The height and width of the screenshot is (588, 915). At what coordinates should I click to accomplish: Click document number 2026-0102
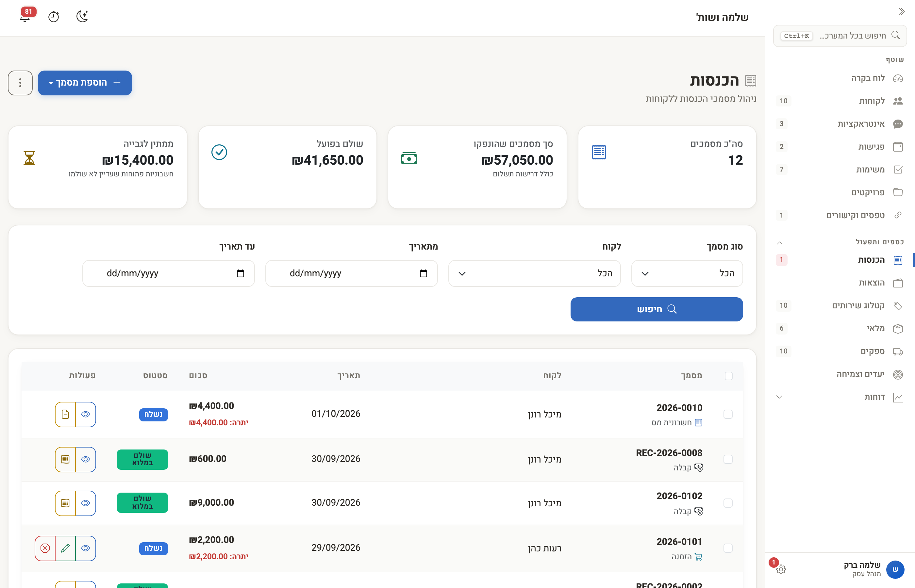[679, 496]
